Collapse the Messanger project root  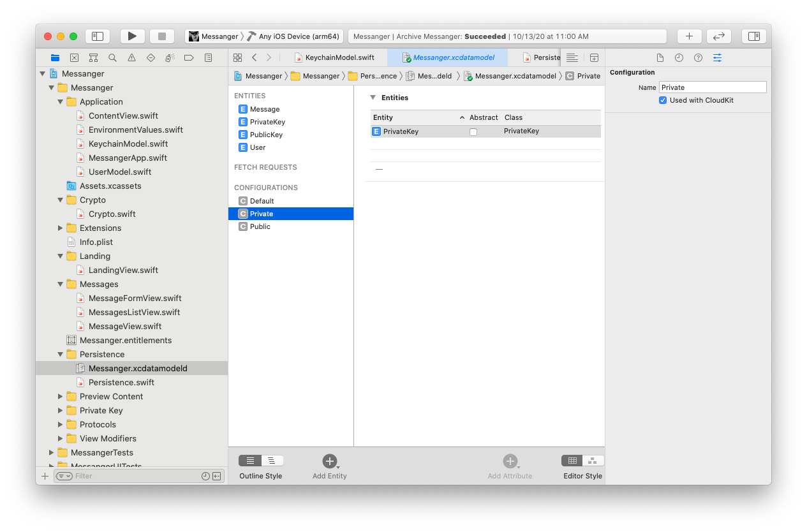coord(43,73)
